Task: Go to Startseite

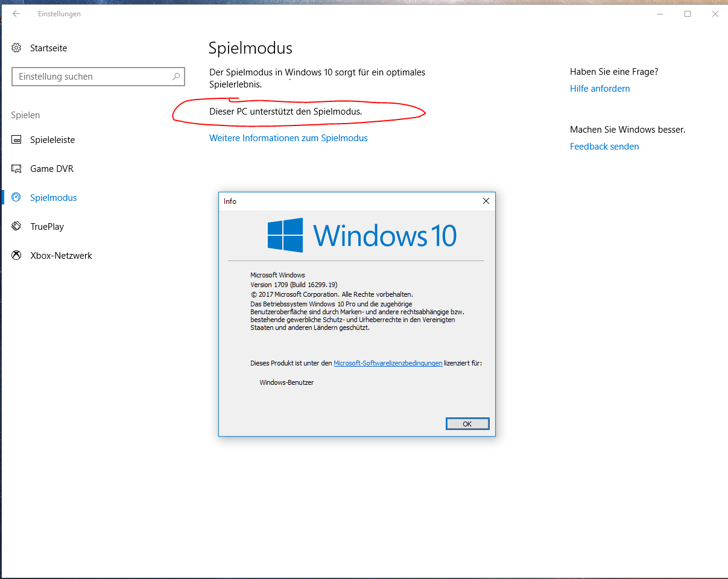Action: pyautogui.click(x=48, y=48)
